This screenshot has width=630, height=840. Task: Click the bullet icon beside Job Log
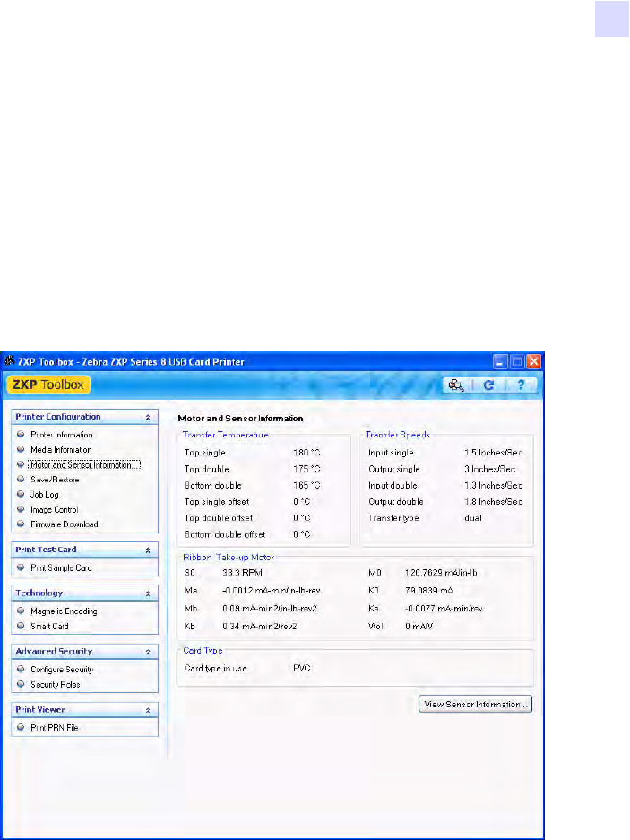pyautogui.click(x=21, y=494)
